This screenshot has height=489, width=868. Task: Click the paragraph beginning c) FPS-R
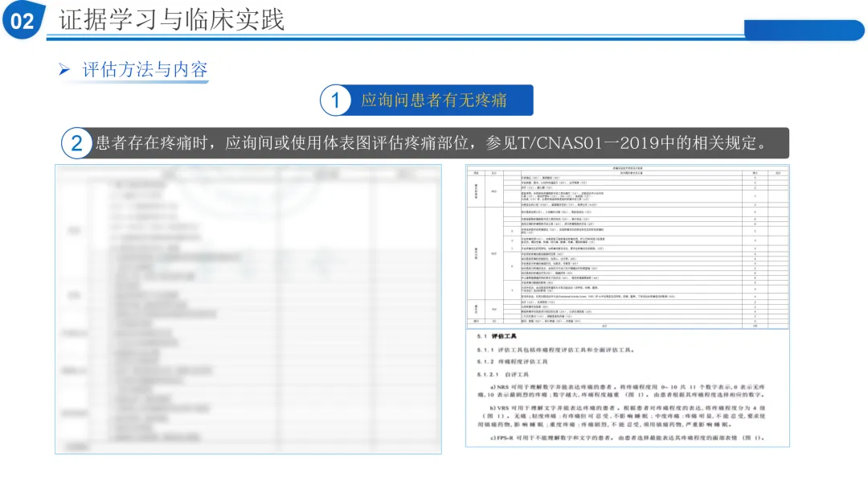[x=628, y=438]
